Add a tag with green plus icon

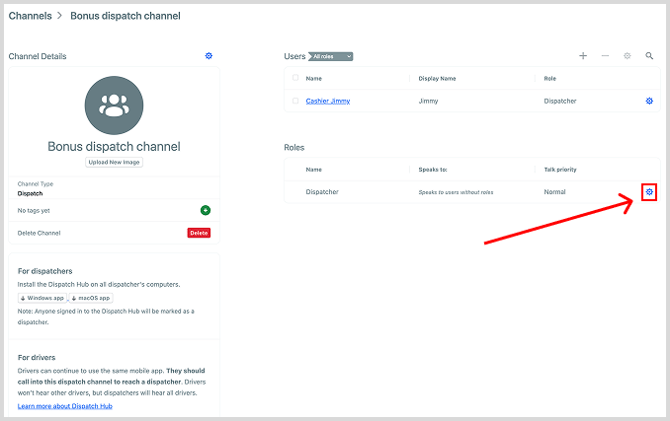tap(206, 210)
